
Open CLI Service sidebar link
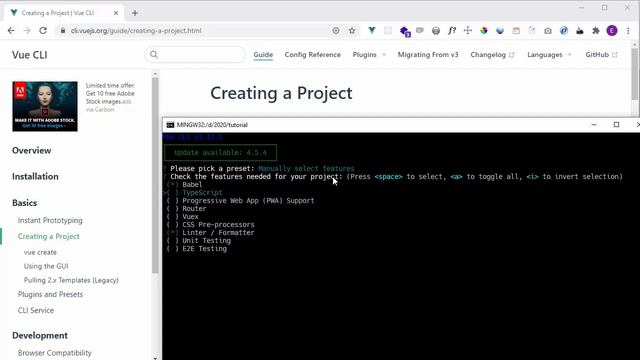(x=36, y=311)
